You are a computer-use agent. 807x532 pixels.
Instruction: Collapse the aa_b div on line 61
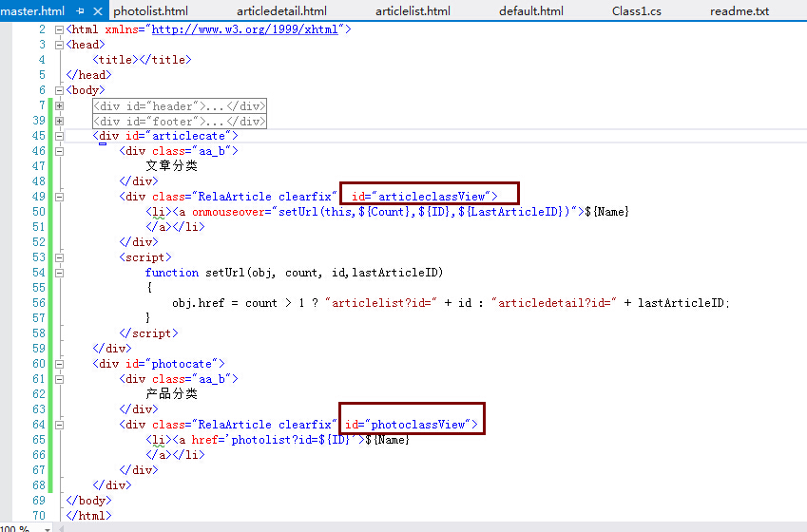coord(59,379)
